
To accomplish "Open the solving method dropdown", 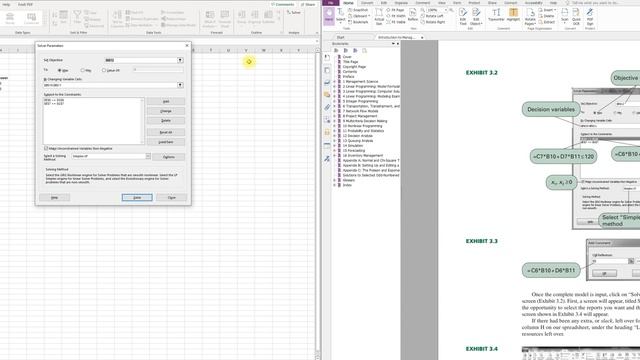I will 148,156.
